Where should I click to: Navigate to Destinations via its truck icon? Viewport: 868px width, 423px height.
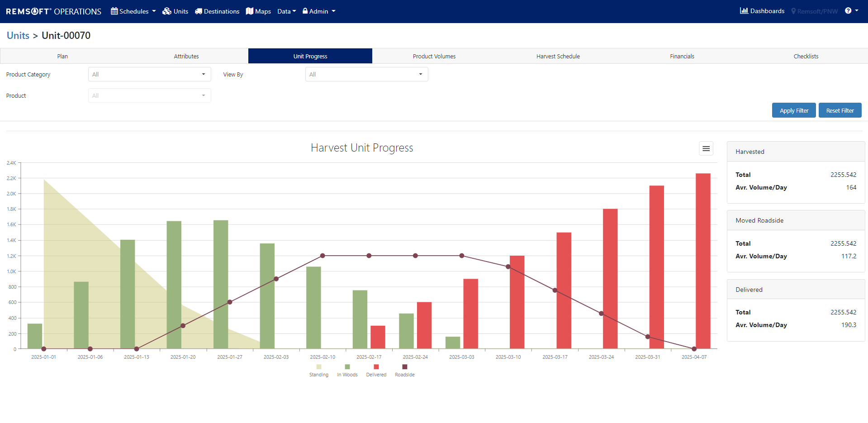(199, 11)
